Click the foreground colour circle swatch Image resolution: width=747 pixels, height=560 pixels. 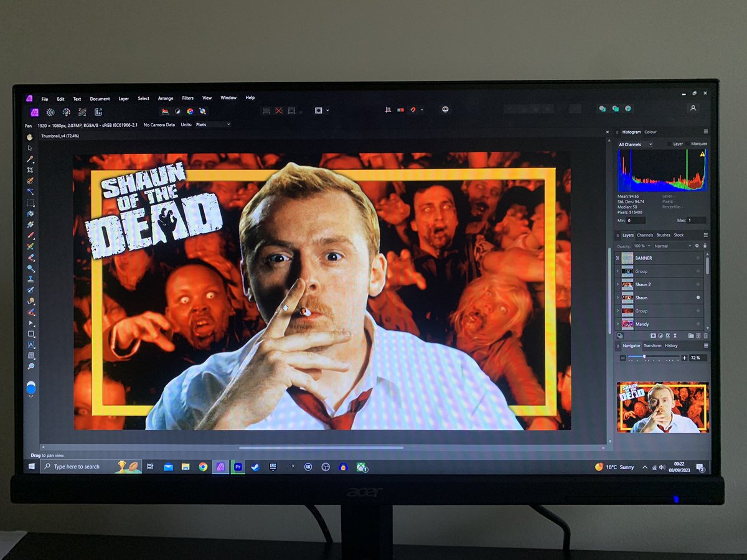click(x=31, y=388)
